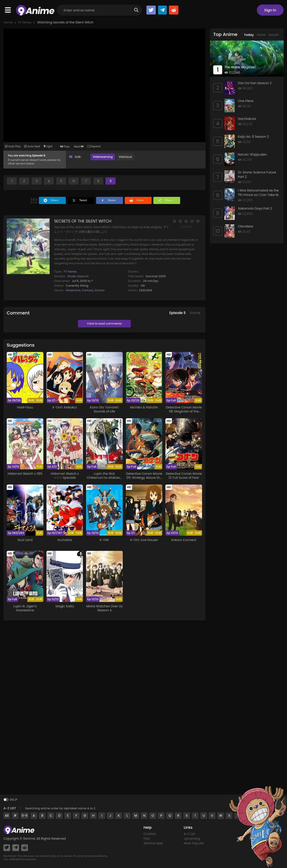Open Naruto: Shippuden top anime entry
Viewport: 287px width, 868px height.
coord(252,154)
